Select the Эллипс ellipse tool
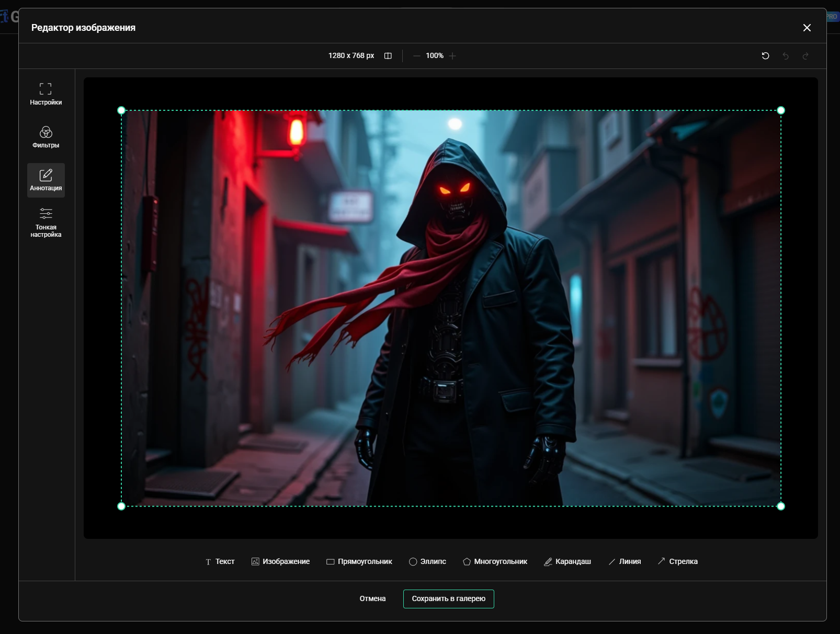The height and width of the screenshot is (634, 840). 427,561
